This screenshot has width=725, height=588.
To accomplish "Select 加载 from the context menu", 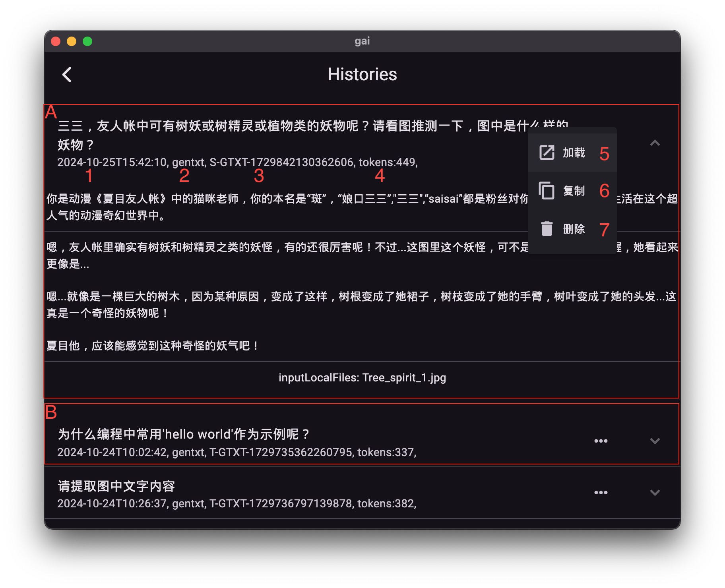I will click(574, 152).
